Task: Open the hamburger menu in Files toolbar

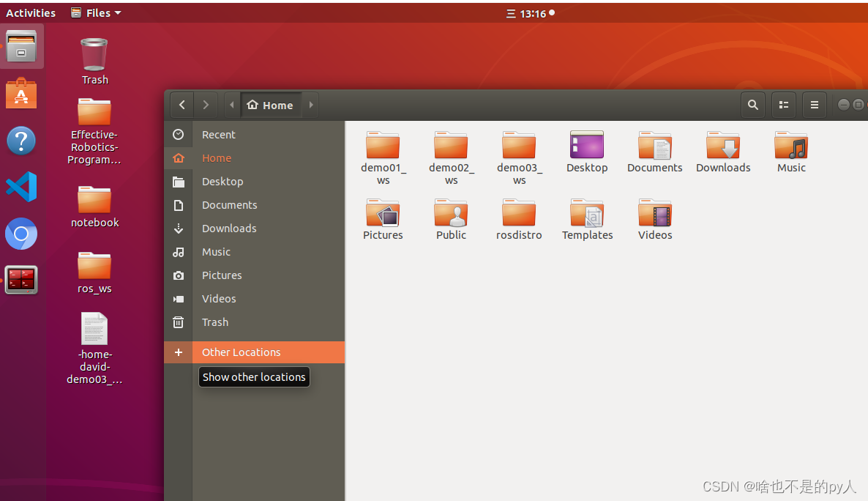Action: pos(815,105)
